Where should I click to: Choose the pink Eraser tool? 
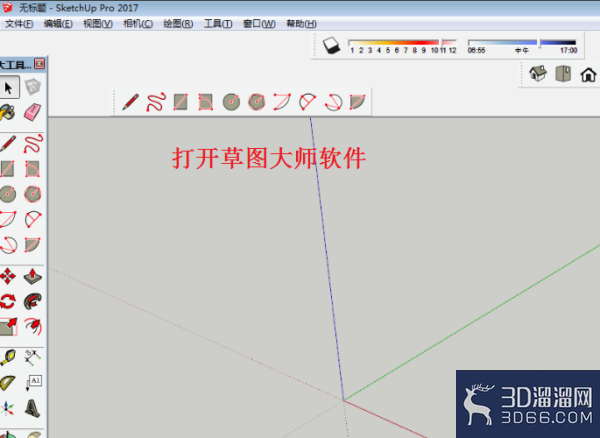(33, 112)
